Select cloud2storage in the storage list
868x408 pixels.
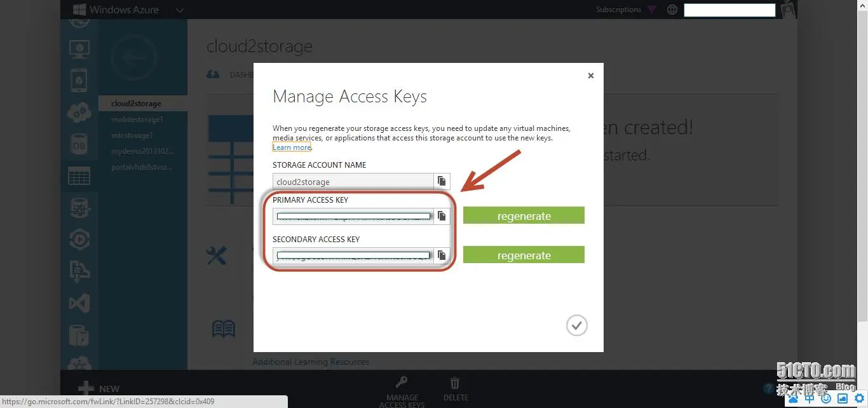143,104
